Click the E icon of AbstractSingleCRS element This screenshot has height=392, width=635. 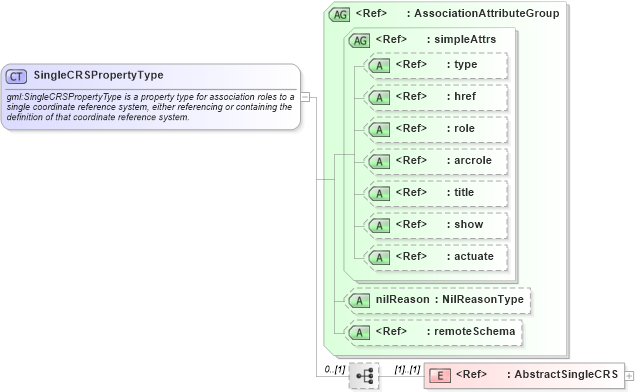[x=439, y=376]
